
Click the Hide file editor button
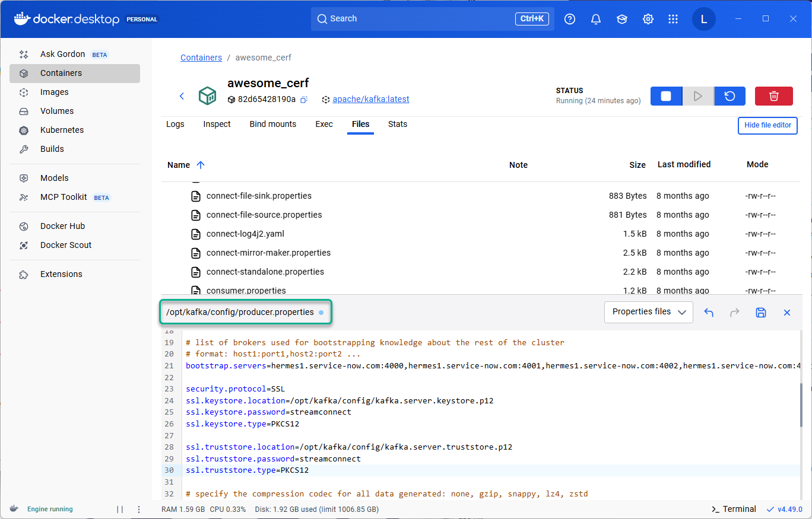(767, 125)
